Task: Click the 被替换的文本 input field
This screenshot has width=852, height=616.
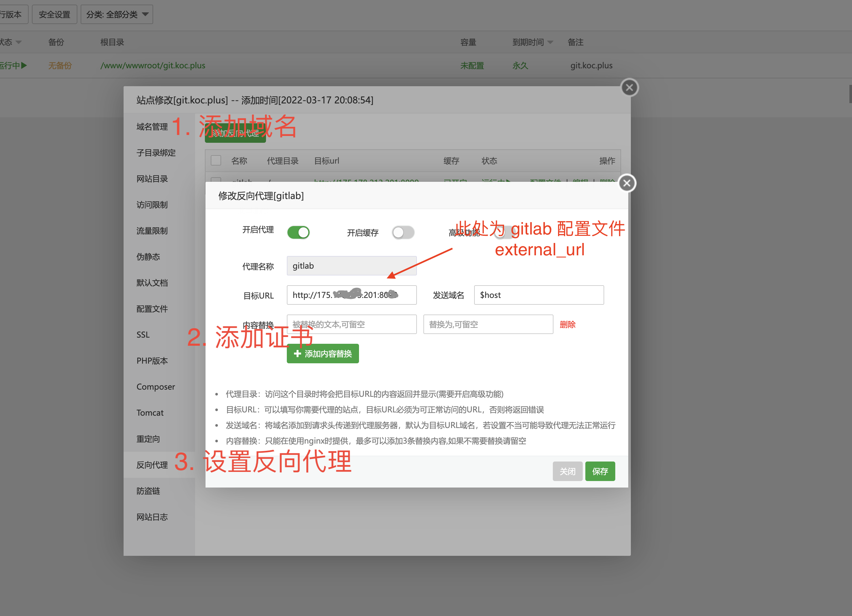Action: pyautogui.click(x=352, y=325)
